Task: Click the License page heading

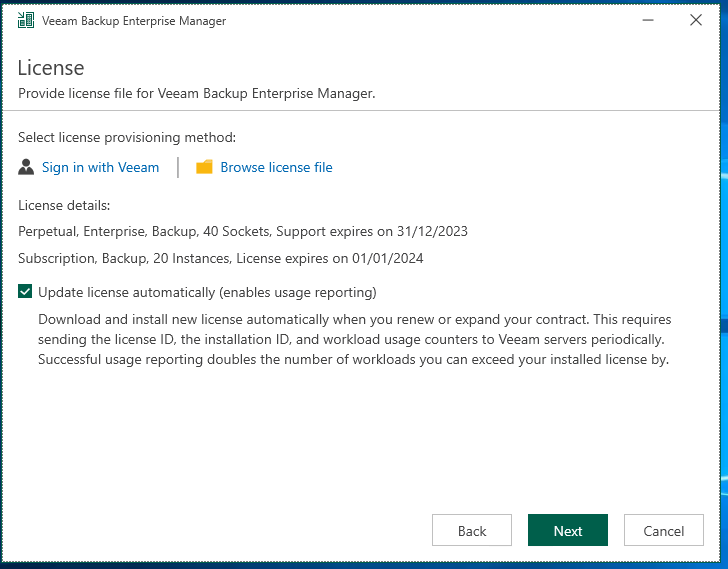Action: [x=51, y=68]
